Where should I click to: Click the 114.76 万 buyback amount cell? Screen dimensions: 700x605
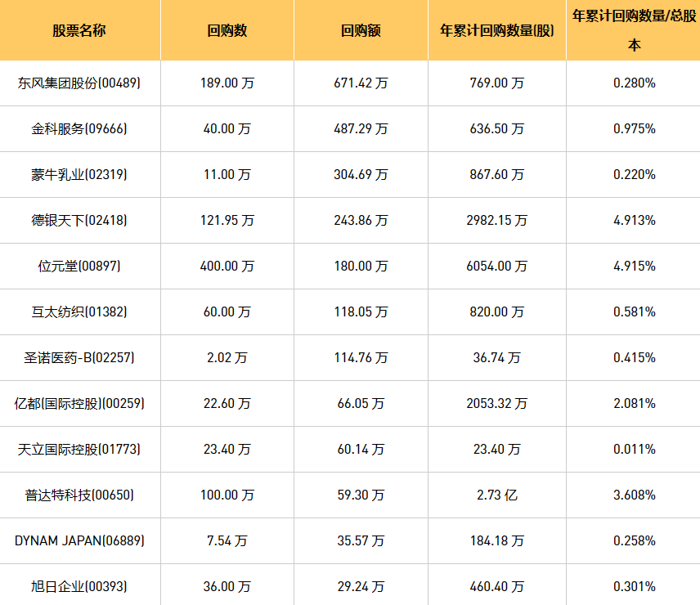361,358
